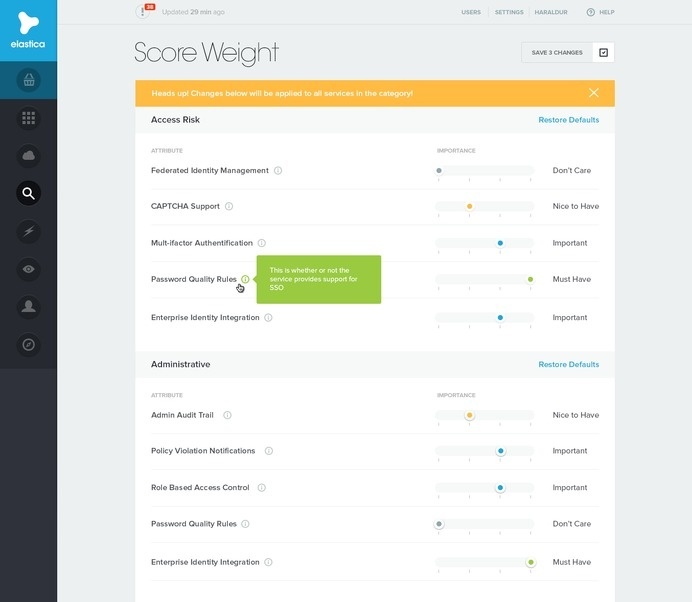Open the Users menu
This screenshot has height=602, width=692.
point(471,12)
